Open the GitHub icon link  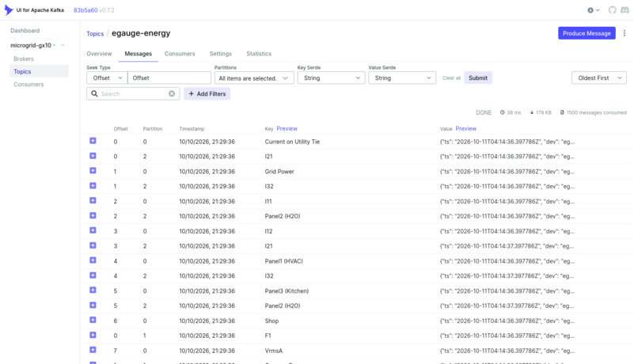pyautogui.click(x=612, y=10)
